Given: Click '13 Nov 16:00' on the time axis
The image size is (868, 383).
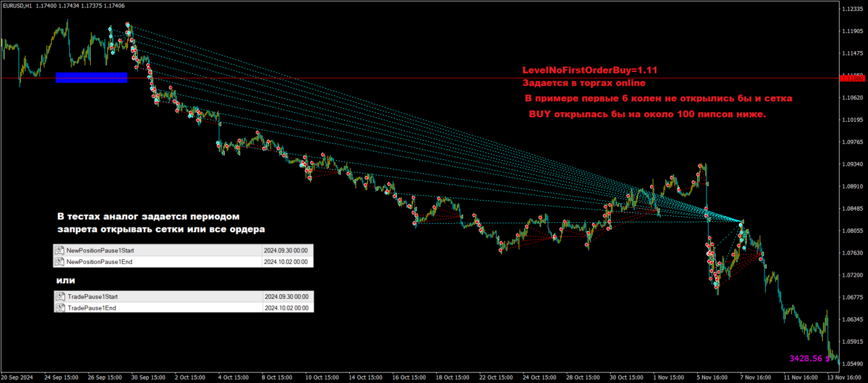Looking at the screenshot, I should [x=844, y=378].
